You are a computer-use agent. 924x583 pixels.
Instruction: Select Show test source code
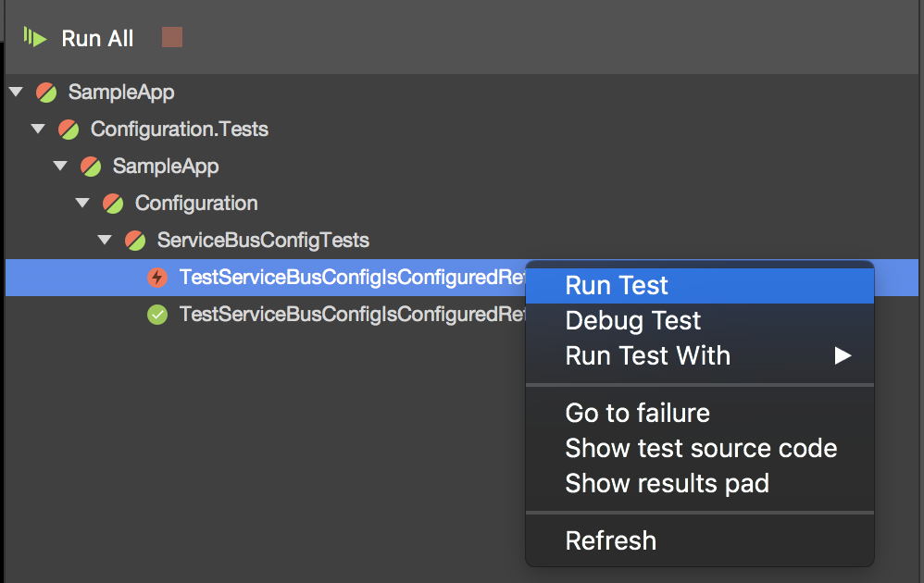pyautogui.click(x=701, y=449)
